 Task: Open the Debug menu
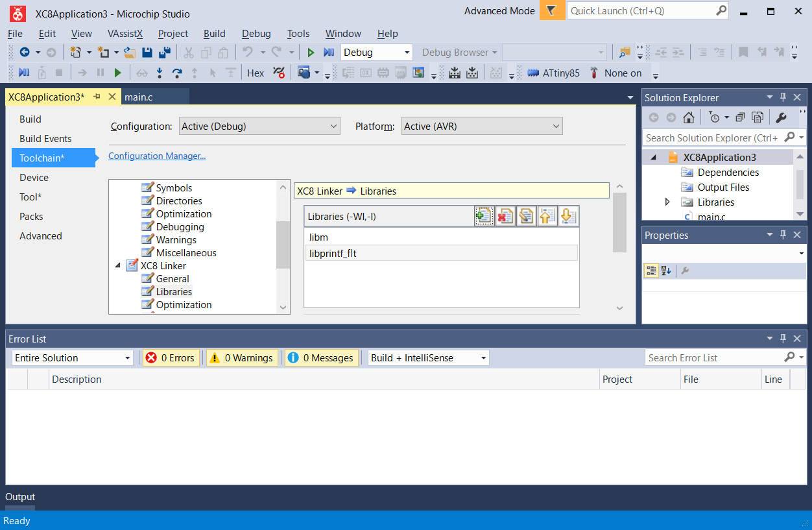(256, 33)
